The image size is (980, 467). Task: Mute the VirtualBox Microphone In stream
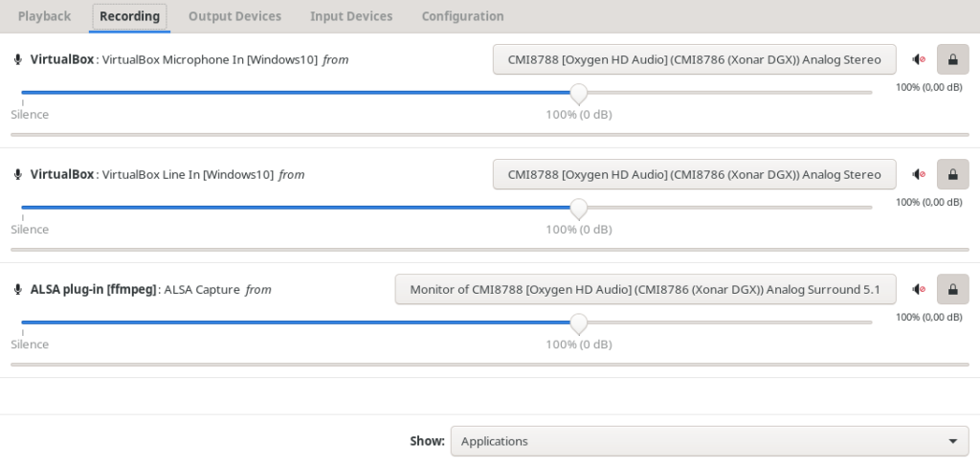919,59
